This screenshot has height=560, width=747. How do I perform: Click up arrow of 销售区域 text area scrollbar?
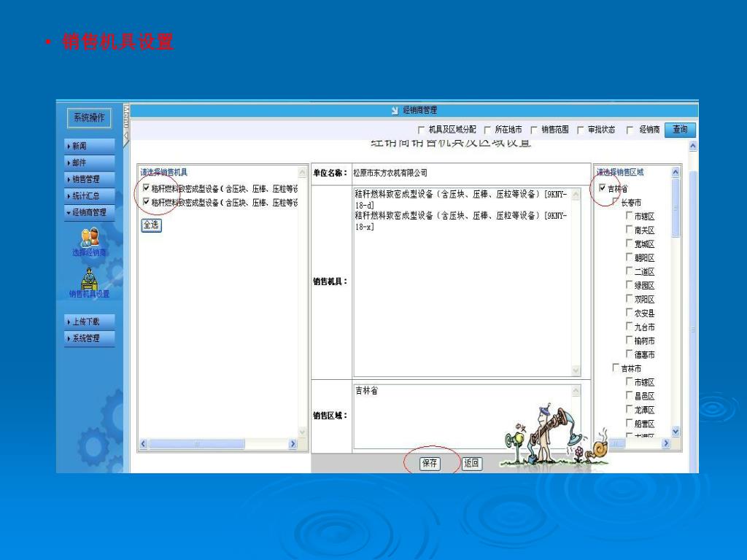click(x=576, y=391)
